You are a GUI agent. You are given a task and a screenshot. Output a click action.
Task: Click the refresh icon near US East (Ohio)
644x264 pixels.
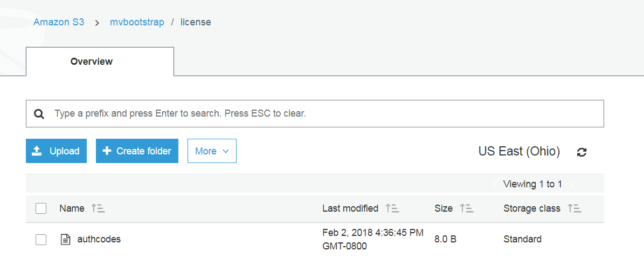pos(581,152)
